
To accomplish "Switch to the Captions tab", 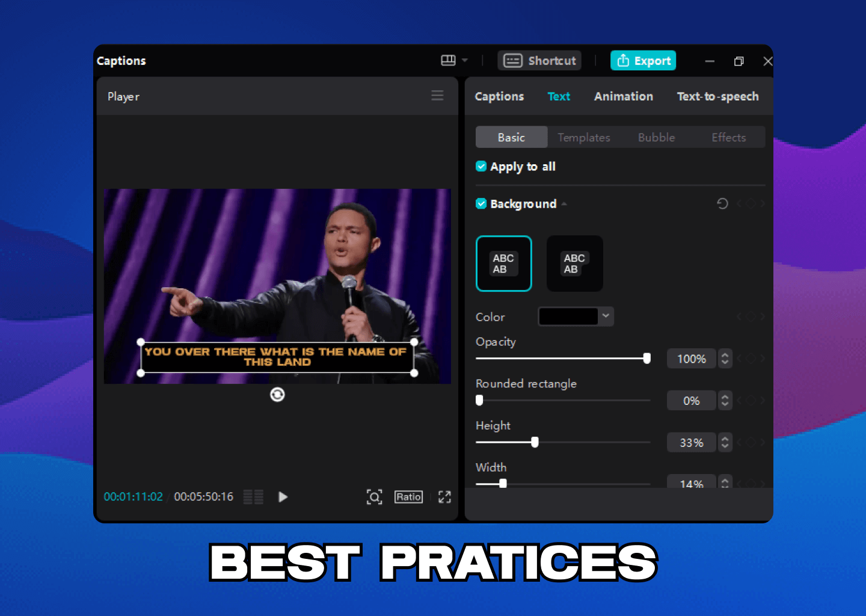I will pyautogui.click(x=499, y=96).
